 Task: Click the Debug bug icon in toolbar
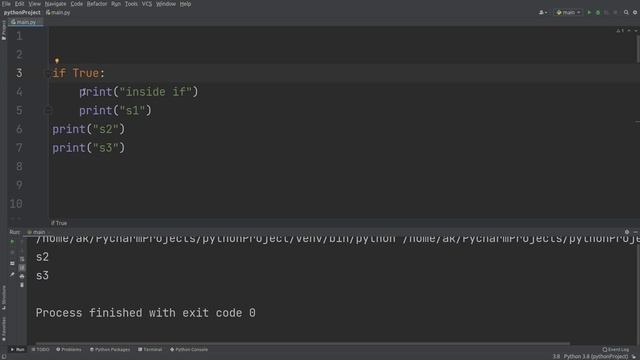point(598,13)
